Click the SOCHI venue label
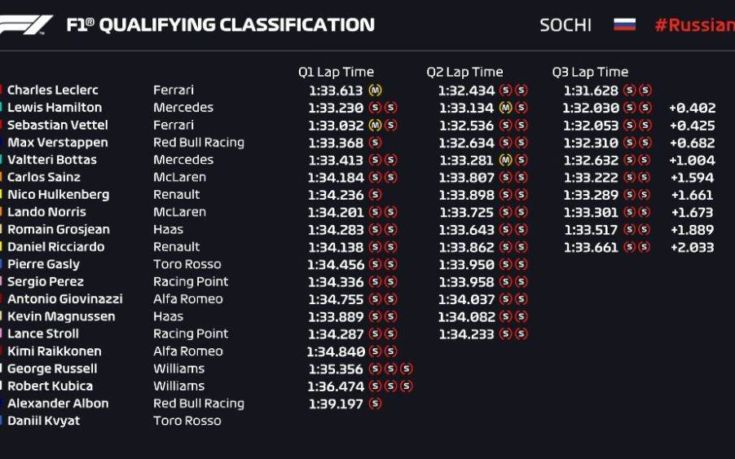The width and height of the screenshot is (735, 459). tap(566, 25)
